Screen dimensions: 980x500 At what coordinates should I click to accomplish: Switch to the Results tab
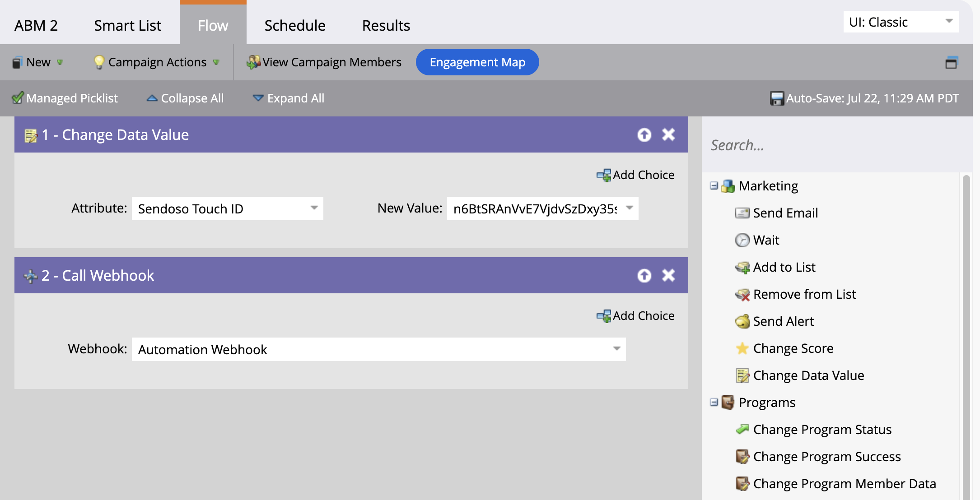click(386, 25)
